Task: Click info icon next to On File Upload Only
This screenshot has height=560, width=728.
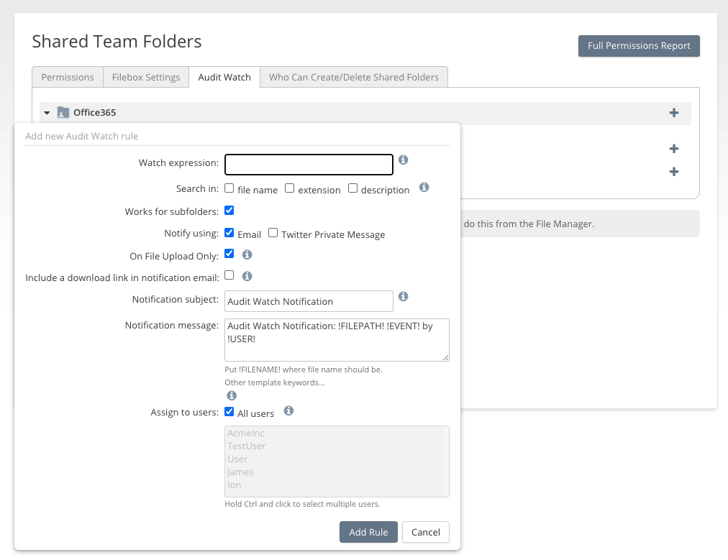Action: [247, 254]
